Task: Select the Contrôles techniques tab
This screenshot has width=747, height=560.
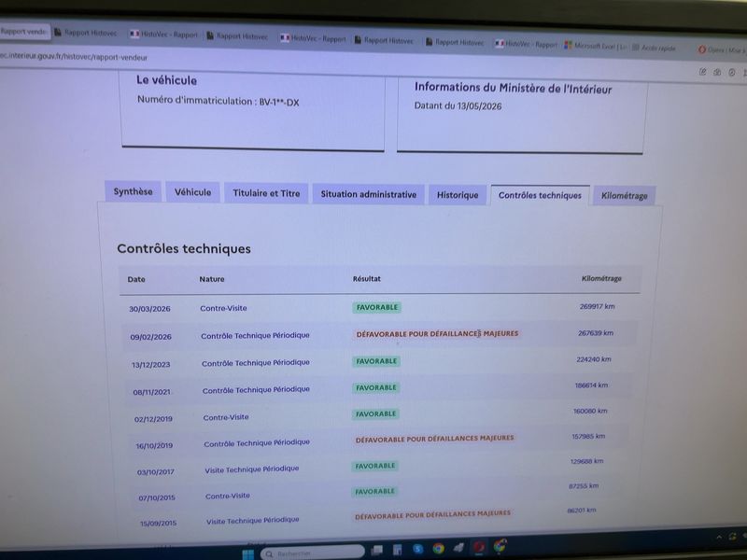Action: pyautogui.click(x=540, y=195)
